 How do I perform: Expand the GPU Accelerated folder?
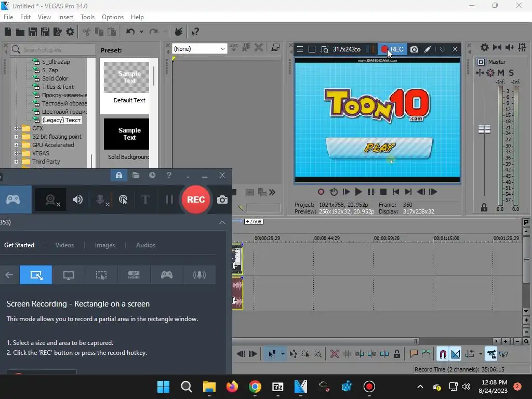16,145
